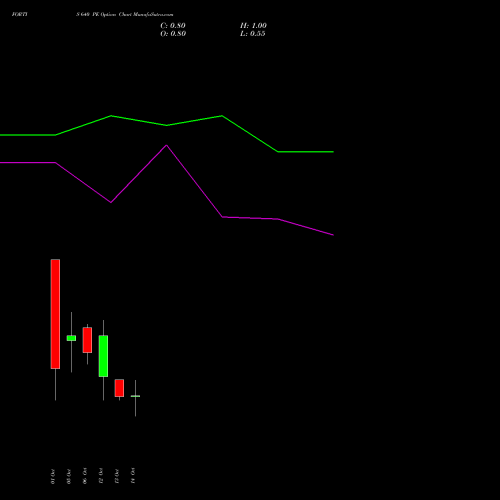Viewport: 500px width, 500px height.
Task: Click the high value H: 1.00
Action: click(x=253, y=26)
